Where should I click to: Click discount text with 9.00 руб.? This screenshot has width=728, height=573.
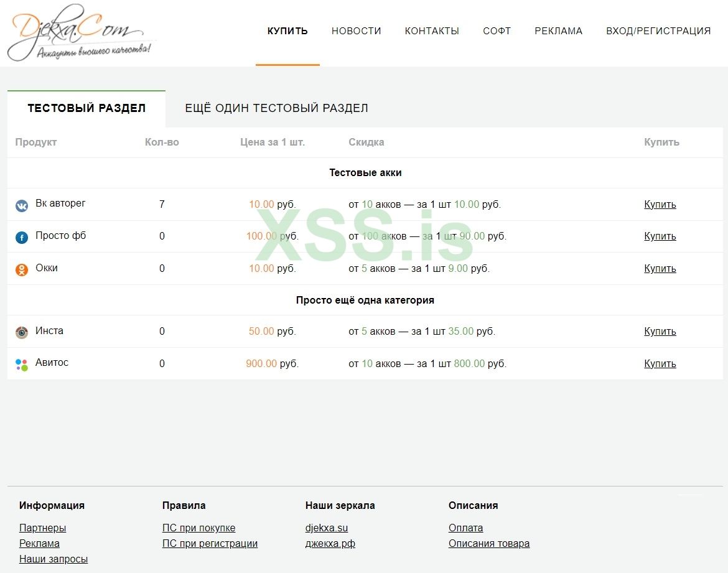[419, 268]
